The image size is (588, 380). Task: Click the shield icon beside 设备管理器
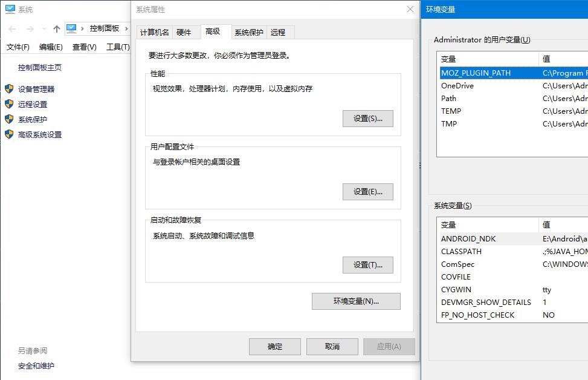(9, 89)
